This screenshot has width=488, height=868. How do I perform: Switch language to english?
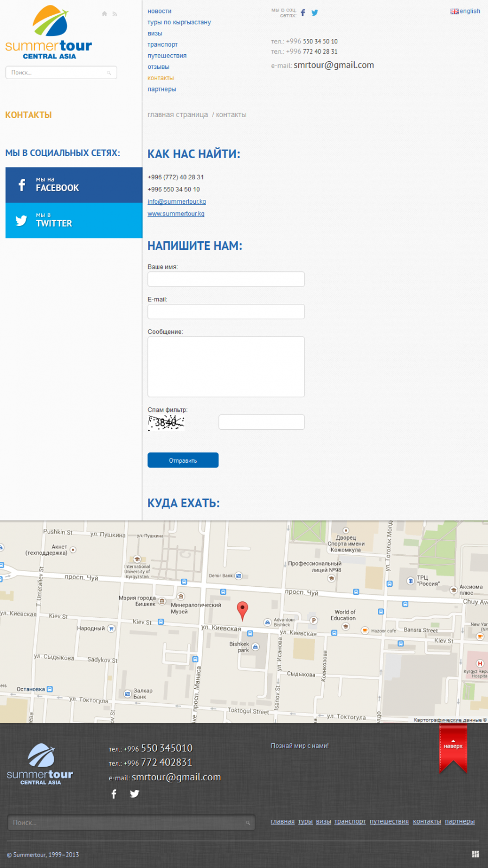[x=465, y=11]
